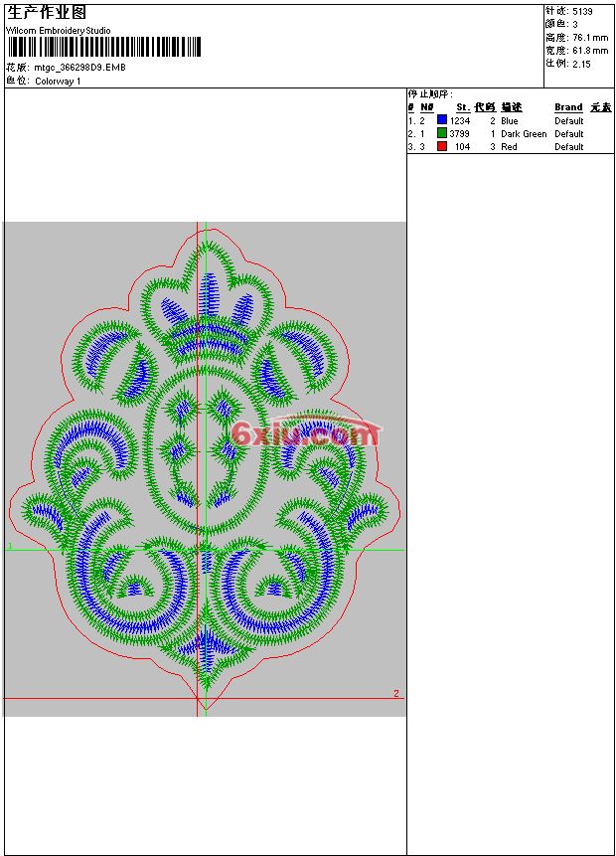
Task: Click stitch count 1234 in Blue row
Action: (460, 120)
